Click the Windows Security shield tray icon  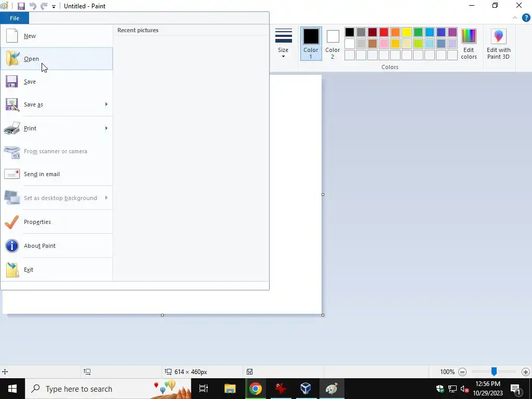point(440,389)
